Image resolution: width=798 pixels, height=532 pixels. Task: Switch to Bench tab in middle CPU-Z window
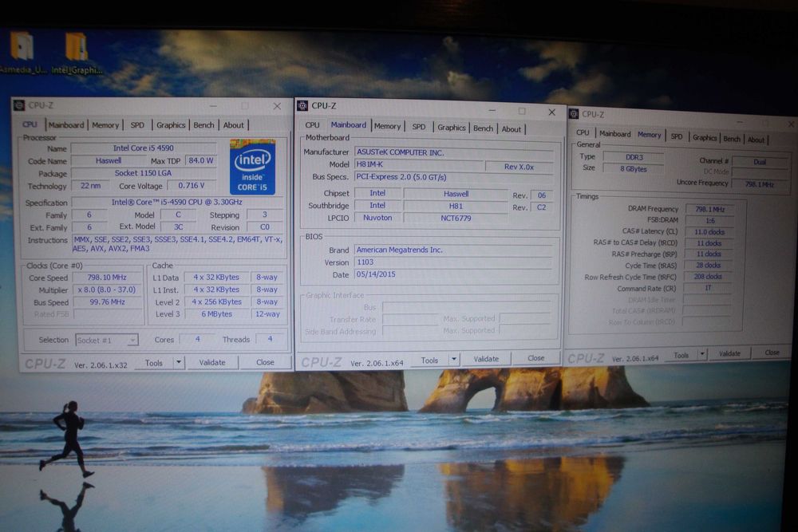[x=483, y=128]
